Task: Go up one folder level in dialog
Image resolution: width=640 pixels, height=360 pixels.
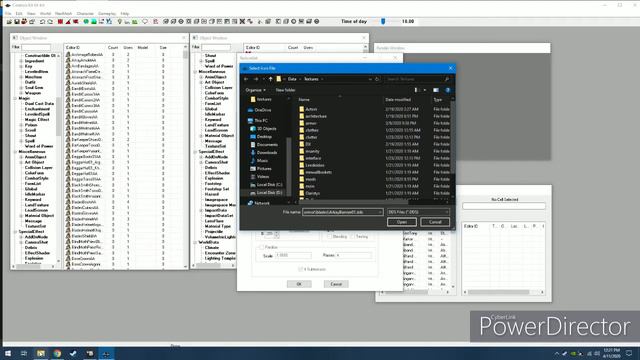Action: click(270, 79)
